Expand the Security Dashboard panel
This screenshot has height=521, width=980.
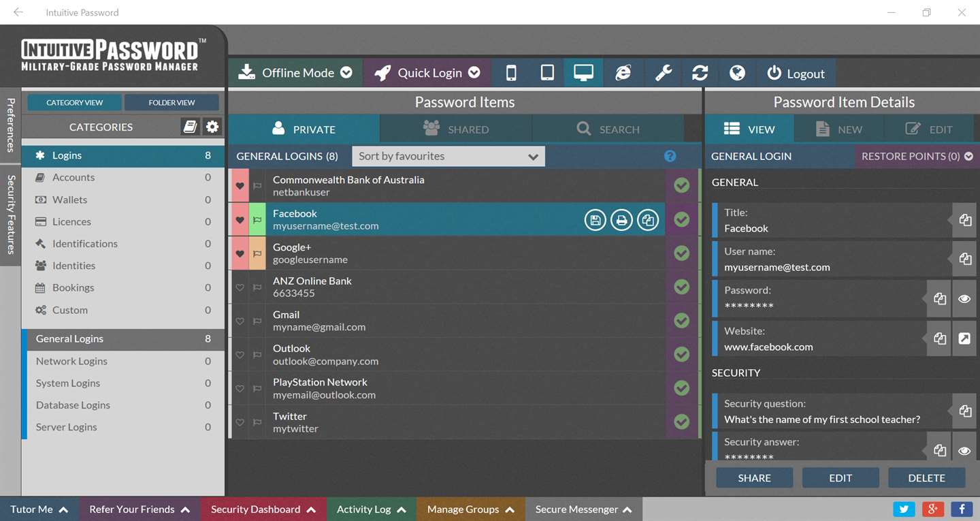pos(263,509)
